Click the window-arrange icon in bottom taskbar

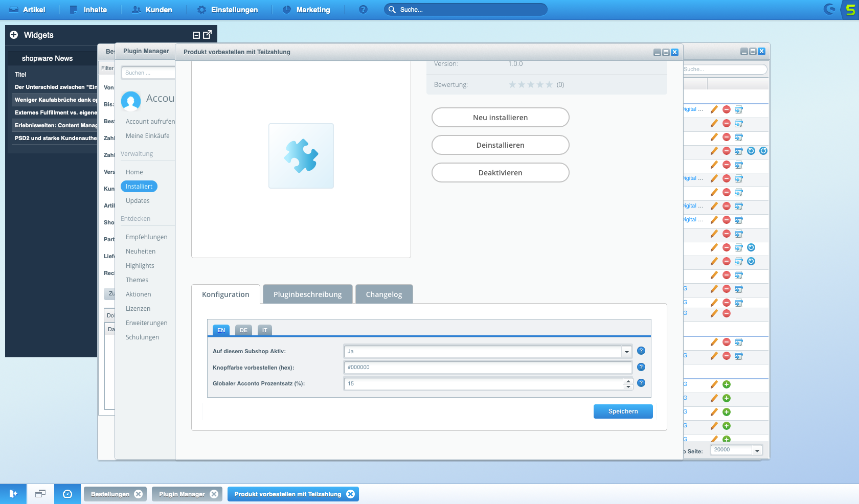click(x=40, y=494)
